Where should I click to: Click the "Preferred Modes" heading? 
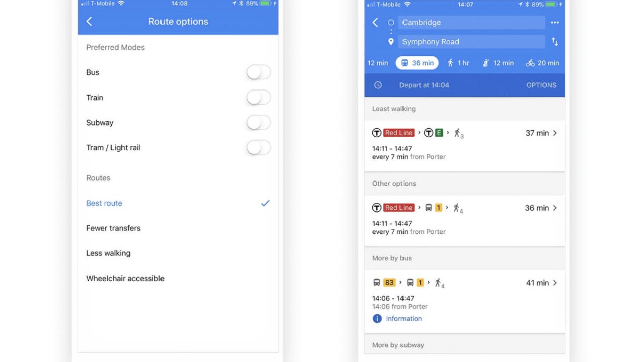115,47
